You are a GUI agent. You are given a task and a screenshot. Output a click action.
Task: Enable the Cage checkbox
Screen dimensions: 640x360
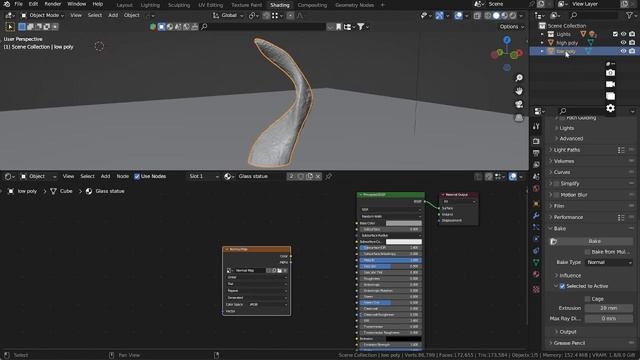click(588, 299)
